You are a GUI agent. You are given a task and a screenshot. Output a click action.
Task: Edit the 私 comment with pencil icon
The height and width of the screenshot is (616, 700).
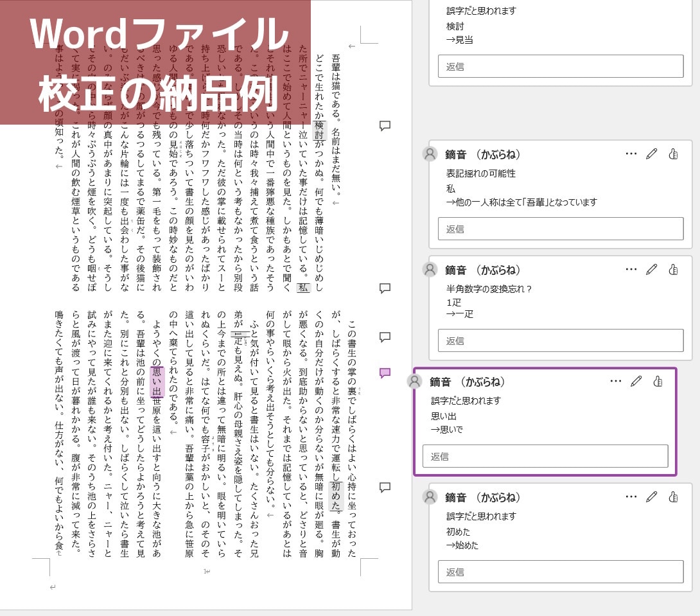(x=651, y=154)
